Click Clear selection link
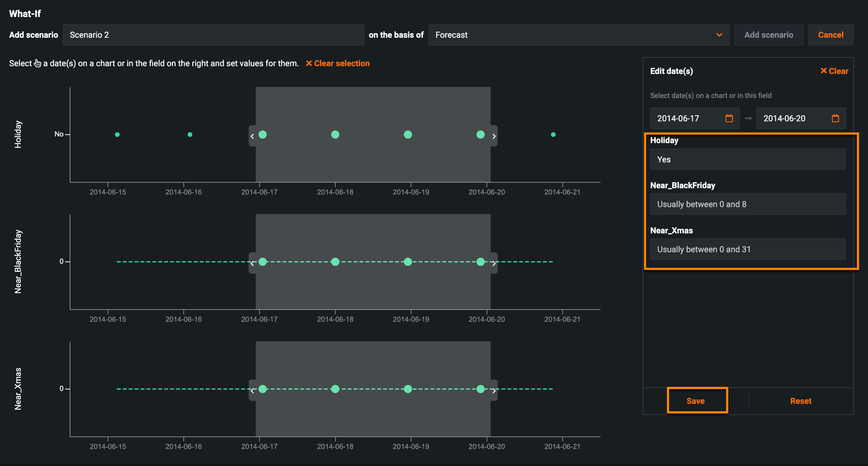 pyautogui.click(x=338, y=63)
